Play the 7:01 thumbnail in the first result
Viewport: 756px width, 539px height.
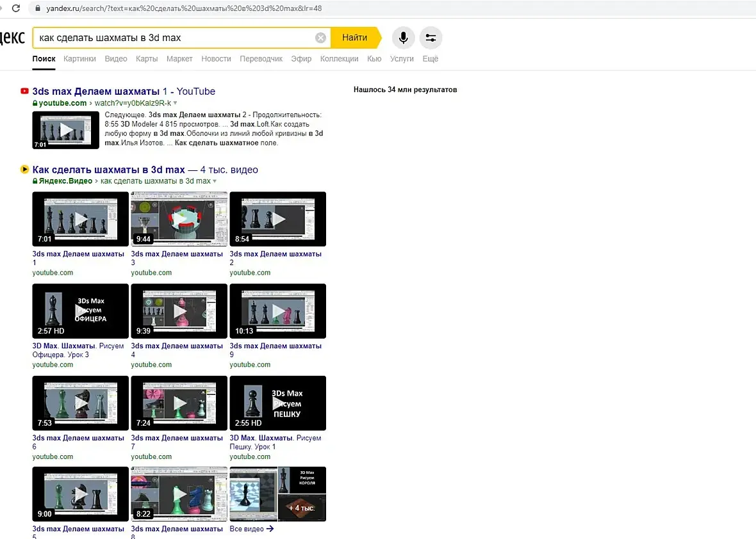[x=65, y=130]
